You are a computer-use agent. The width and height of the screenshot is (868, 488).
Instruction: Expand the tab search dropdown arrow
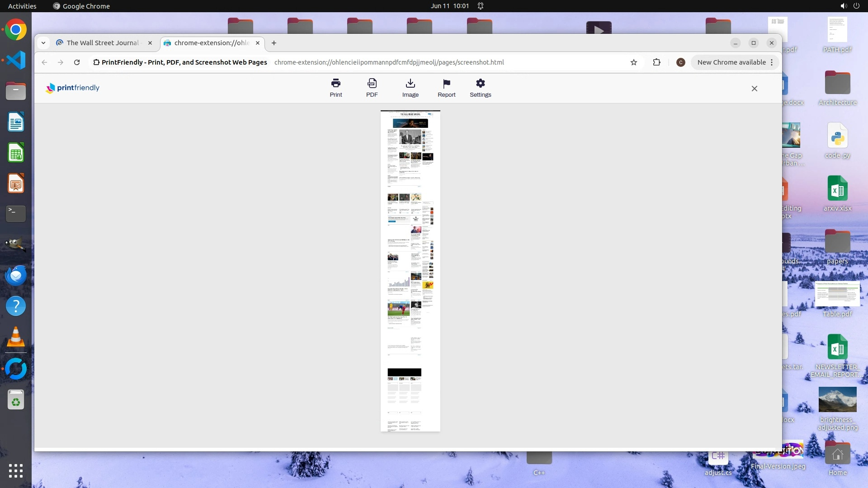tap(43, 43)
